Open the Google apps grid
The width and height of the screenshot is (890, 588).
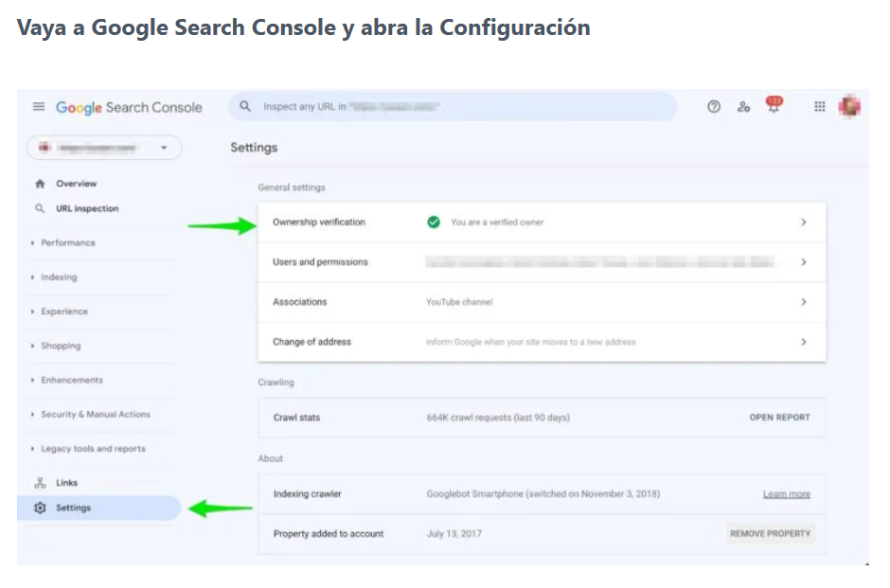pos(820,106)
